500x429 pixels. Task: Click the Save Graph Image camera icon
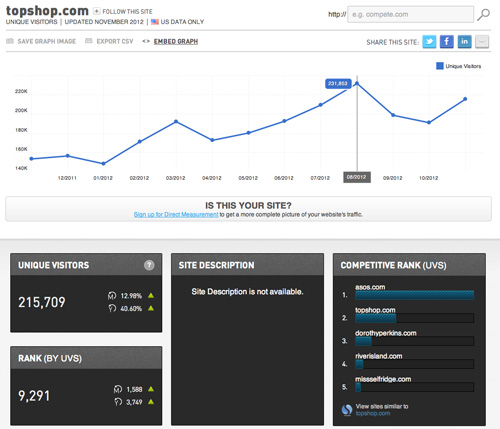(x=10, y=41)
